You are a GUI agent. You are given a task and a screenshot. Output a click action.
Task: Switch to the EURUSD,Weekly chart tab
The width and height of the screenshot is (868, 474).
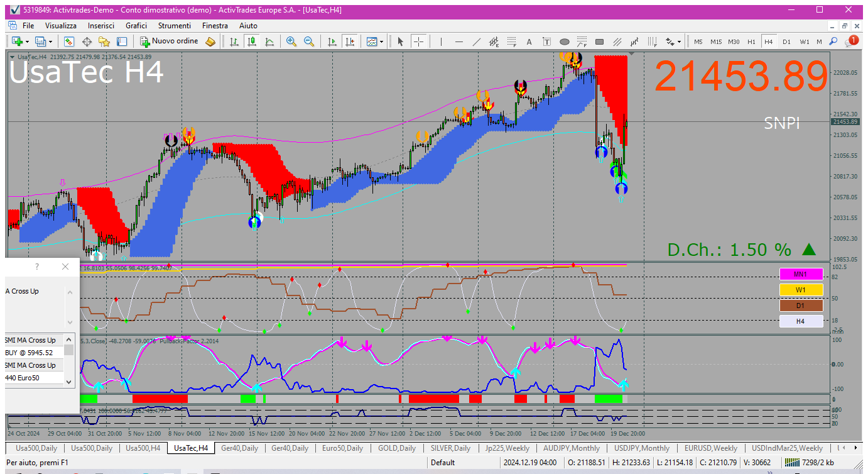pyautogui.click(x=711, y=448)
